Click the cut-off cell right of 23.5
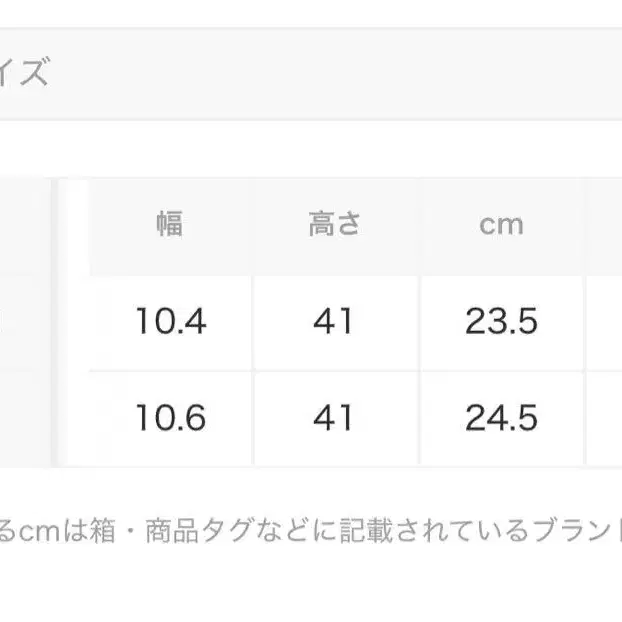The width and height of the screenshot is (622, 622). click(x=606, y=321)
